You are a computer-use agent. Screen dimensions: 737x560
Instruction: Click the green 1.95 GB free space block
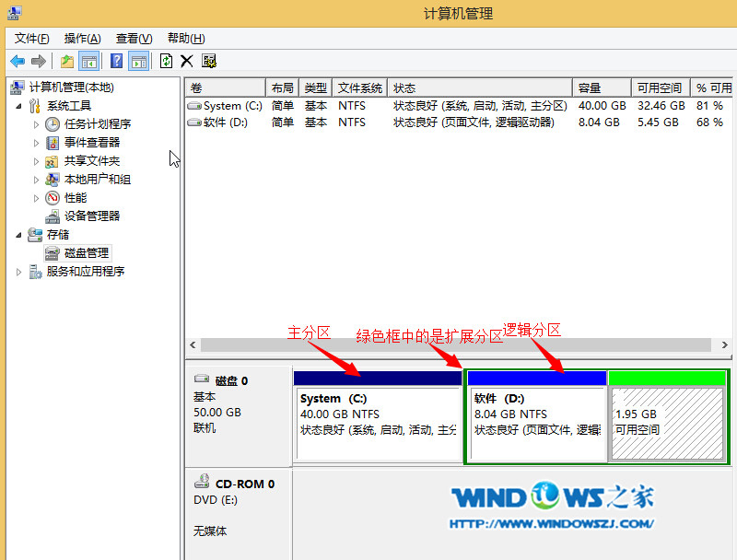click(x=667, y=424)
